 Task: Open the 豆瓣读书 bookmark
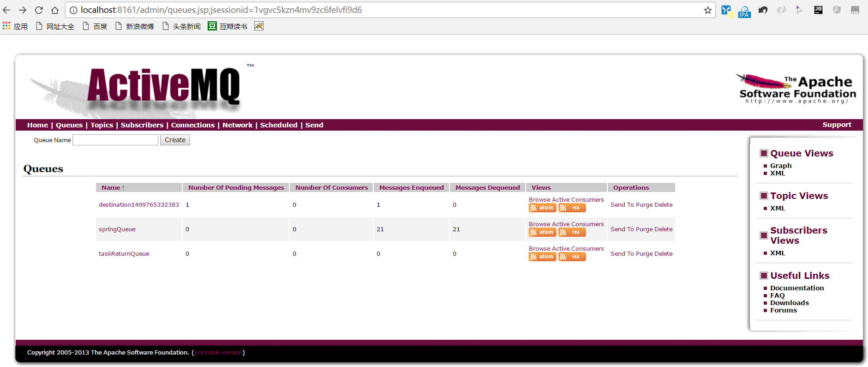(x=227, y=26)
